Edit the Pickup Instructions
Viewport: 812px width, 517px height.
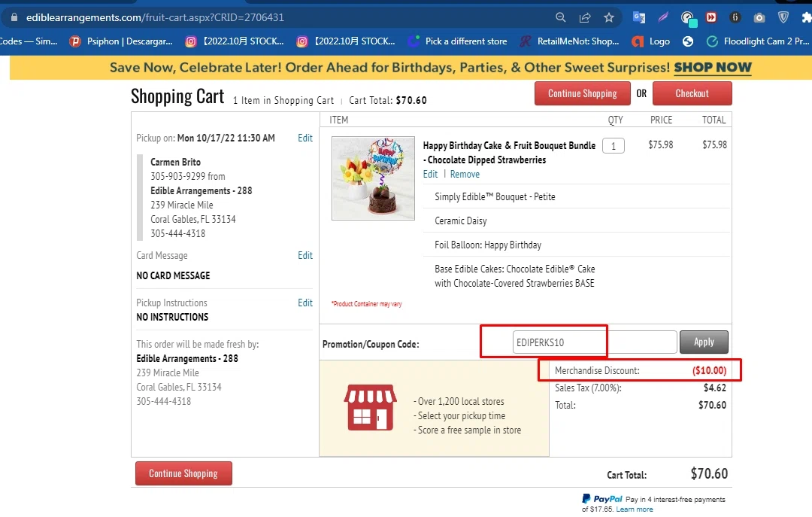point(305,303)
